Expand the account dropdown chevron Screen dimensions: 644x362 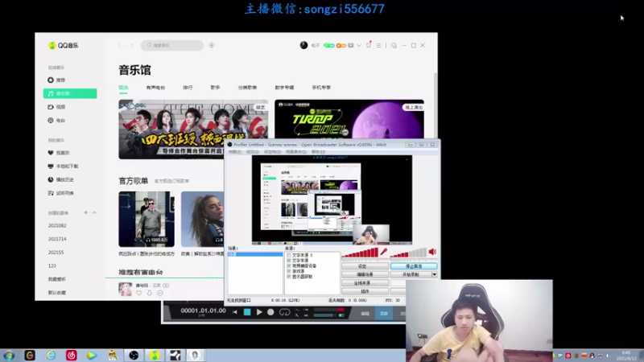(359, 46)
